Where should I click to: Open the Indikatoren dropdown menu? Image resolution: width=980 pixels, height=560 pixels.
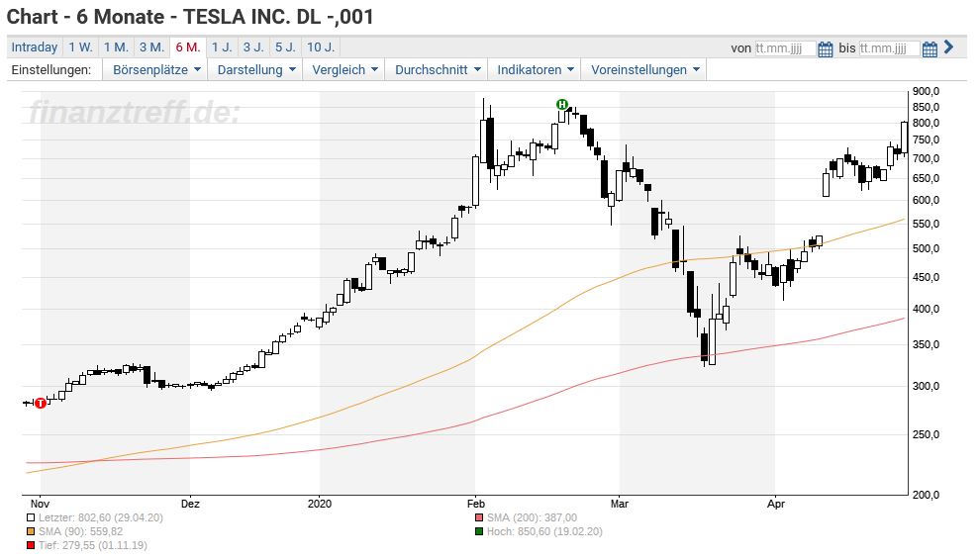[x=535, y=70]
